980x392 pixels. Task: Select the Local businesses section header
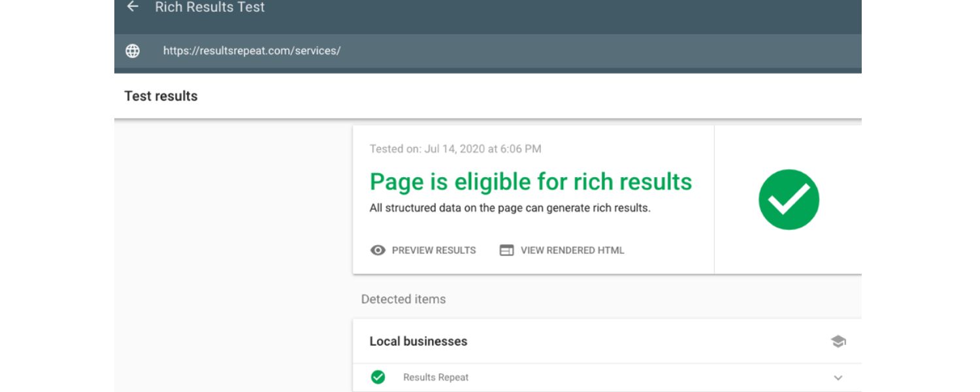click(418, 341)
